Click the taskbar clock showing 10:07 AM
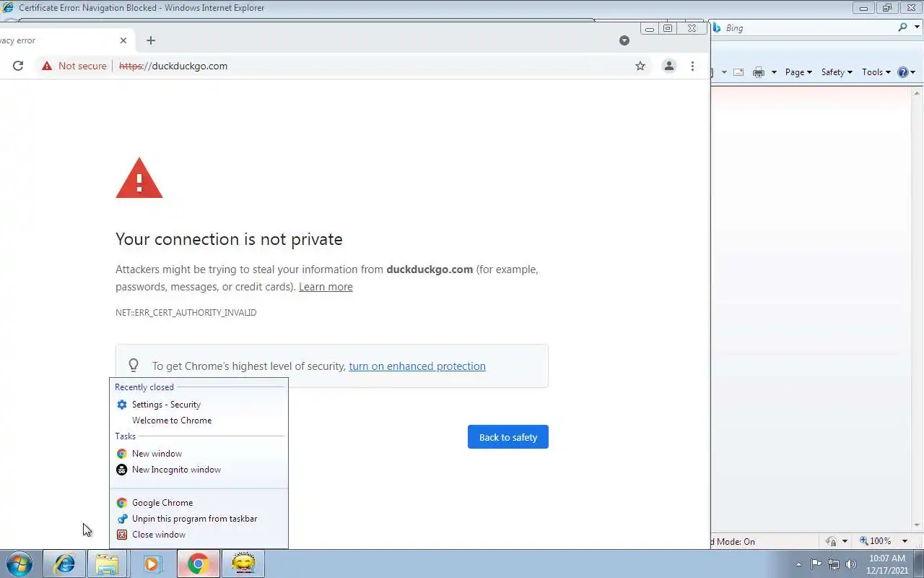Viewport: 924px width, 578px height. [x=887, y=564]
